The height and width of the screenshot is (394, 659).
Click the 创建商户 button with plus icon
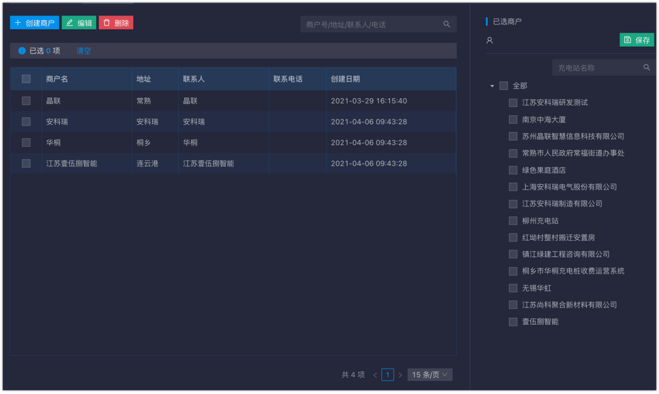tap(34, 23)
